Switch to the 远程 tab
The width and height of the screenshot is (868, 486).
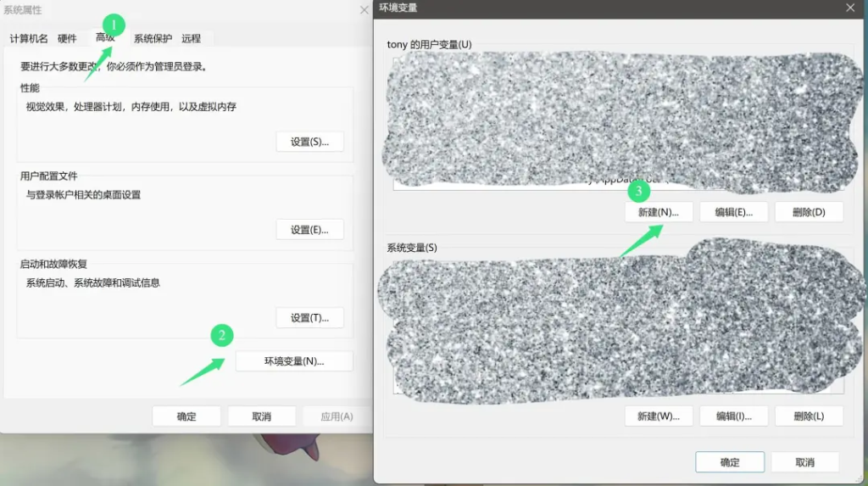pyautogui.click(x=191, y=38)
